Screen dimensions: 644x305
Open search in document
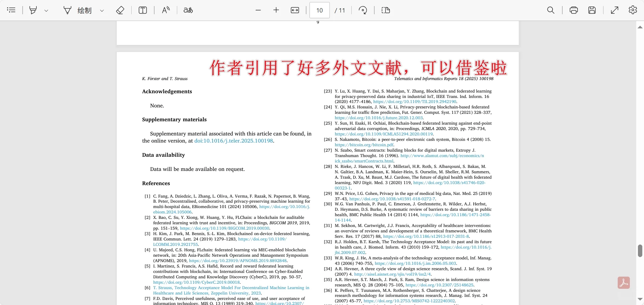(551, 10)
